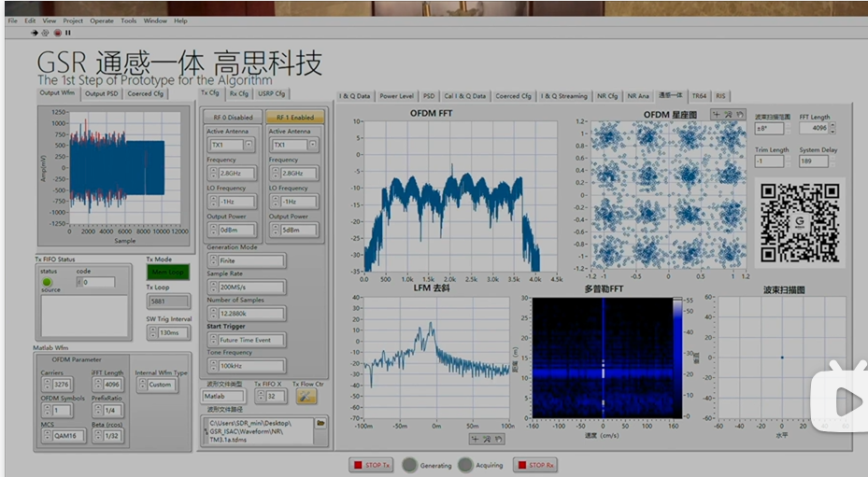This screenshot has height=477, width=868.
Task: Open the Project menu
Action: tap(73, 21)
